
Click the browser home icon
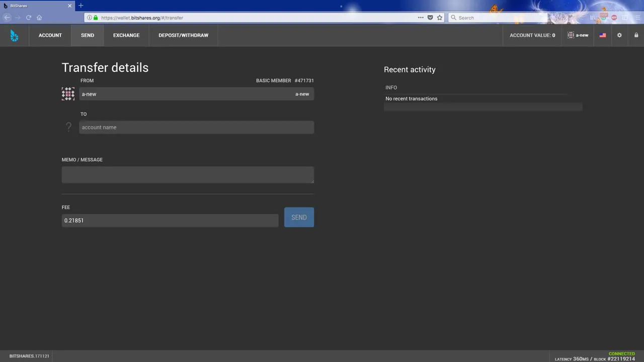pos(39,18)
